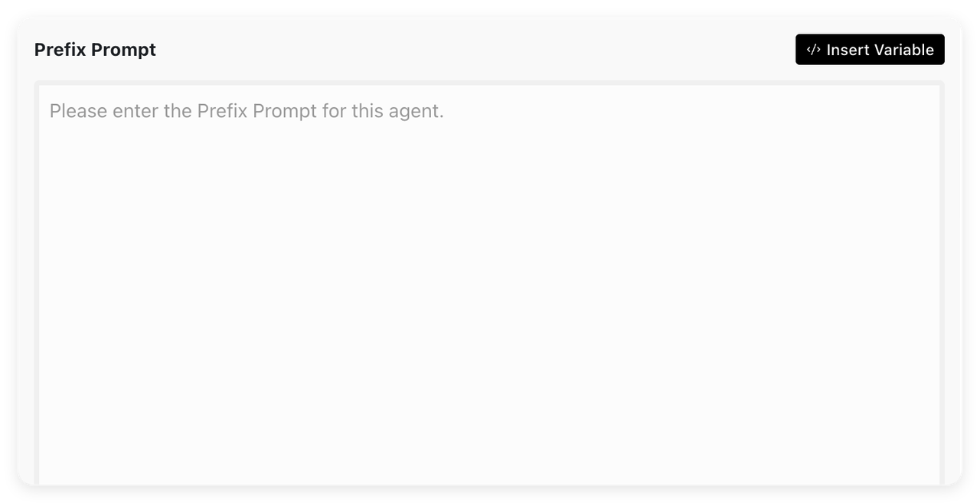Screen dimensions: 980x503
Task: Click the </> icon beside Insert Variable text
Action: pyautogui.click(x=813, y=50)
